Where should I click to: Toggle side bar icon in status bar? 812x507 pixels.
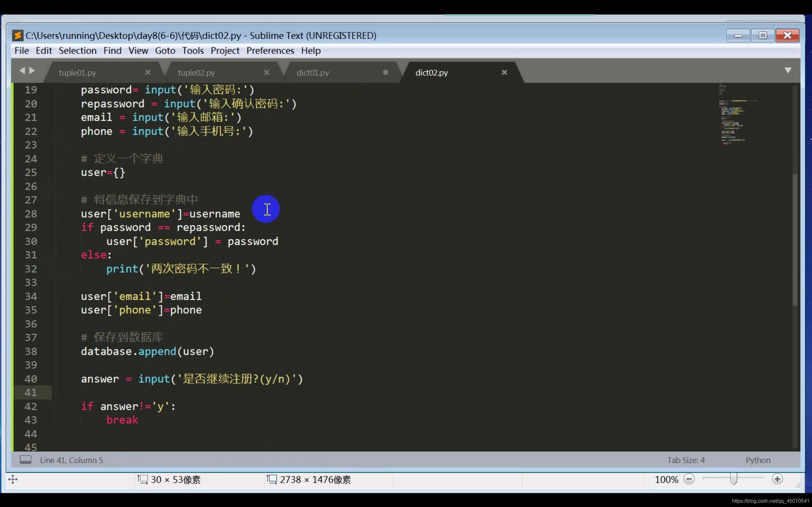click(25, 460)
